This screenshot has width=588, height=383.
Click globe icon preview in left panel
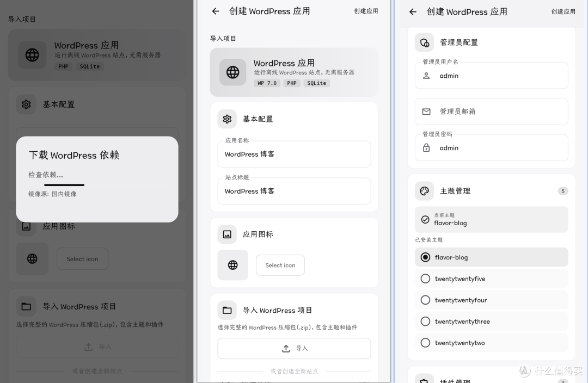tap(32, 259)
